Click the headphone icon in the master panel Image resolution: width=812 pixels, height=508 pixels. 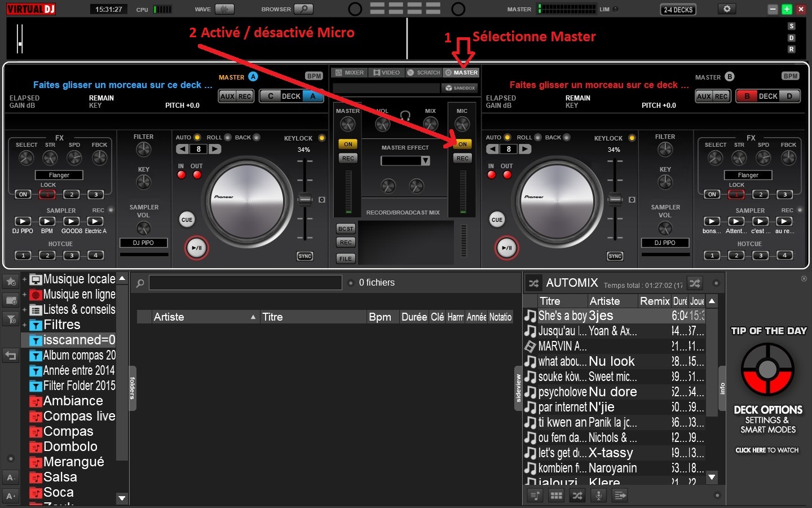coord(405,116)
